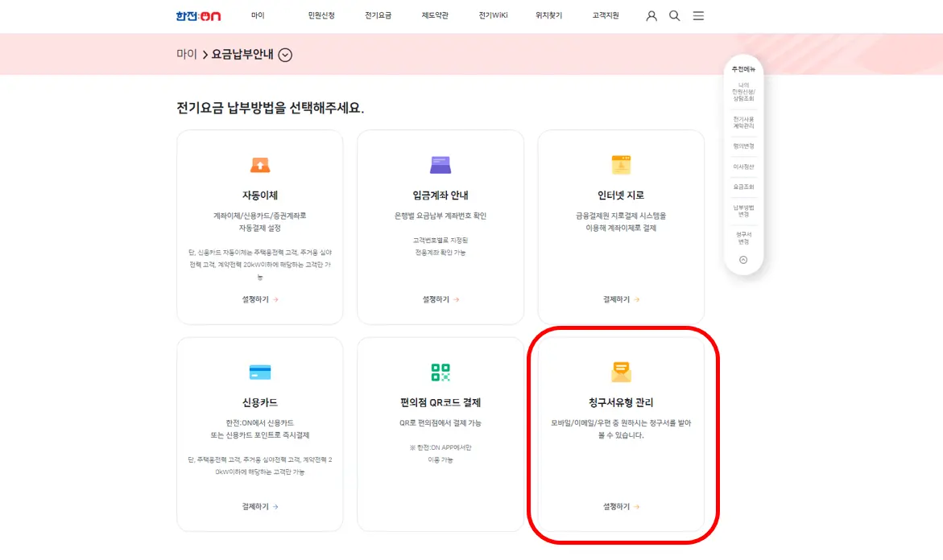Click 설정하기 under 자동이체

tap(259, 299)
